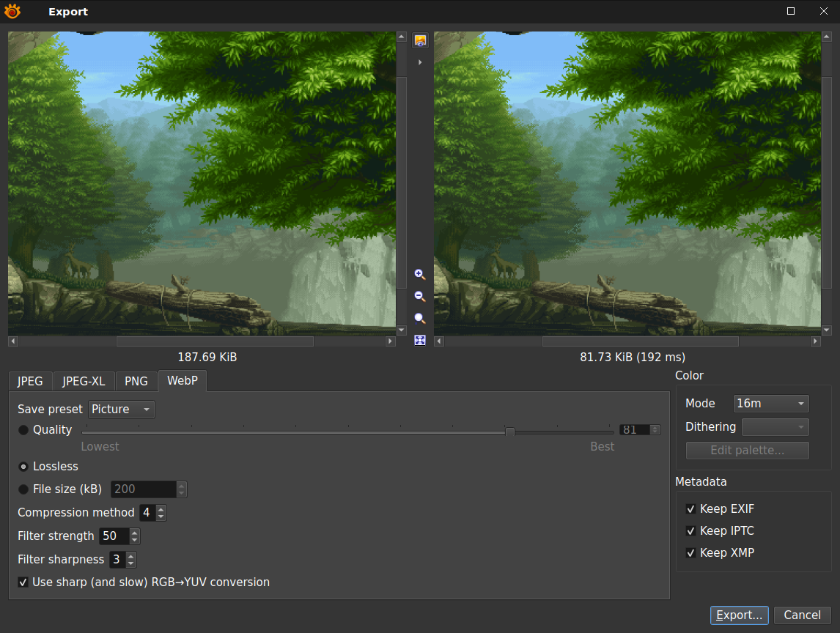
Task: Zoom in on the preview images
Action: (420, 274)
